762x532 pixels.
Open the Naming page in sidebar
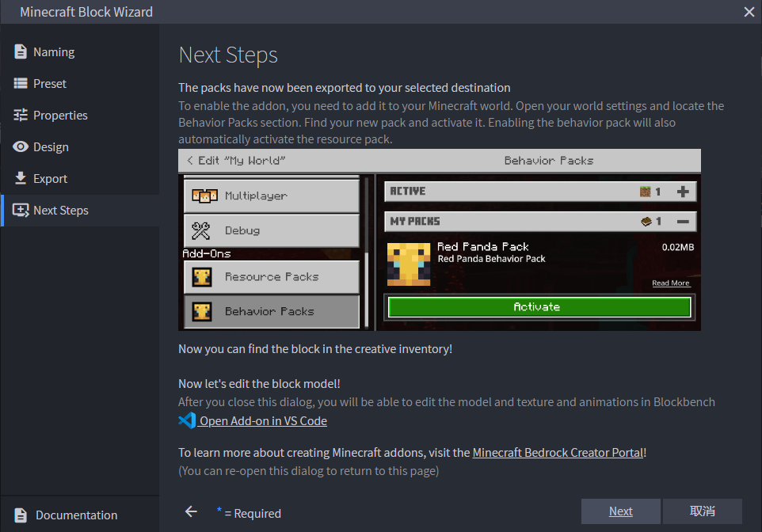80,52
